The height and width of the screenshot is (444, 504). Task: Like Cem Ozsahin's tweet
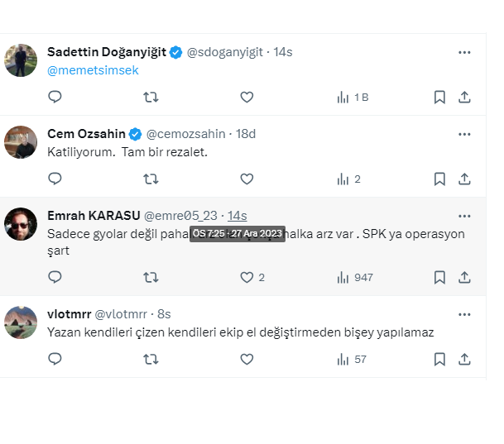tap(247, 179)
